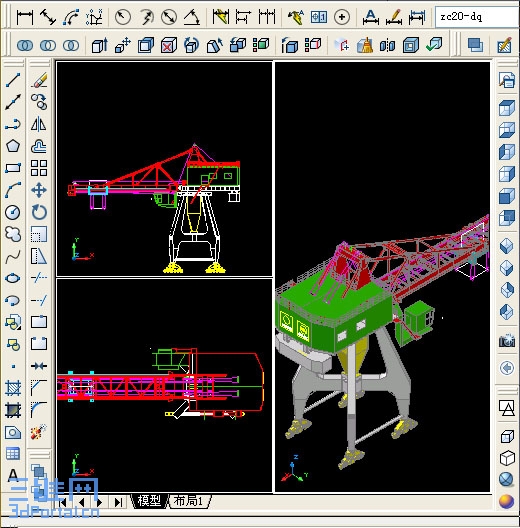Image resolution: width=520 pixels, height=528 pixels.
Task: Activate the 3D shaded crane viewport
Action: pyautogui.click(x=383, y=277)
